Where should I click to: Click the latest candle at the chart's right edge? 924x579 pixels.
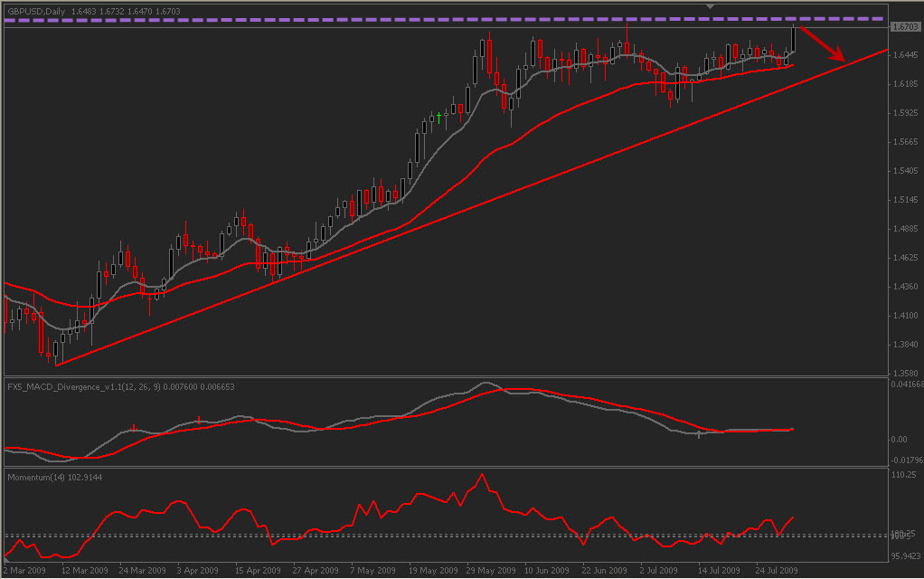coord(793,38)
